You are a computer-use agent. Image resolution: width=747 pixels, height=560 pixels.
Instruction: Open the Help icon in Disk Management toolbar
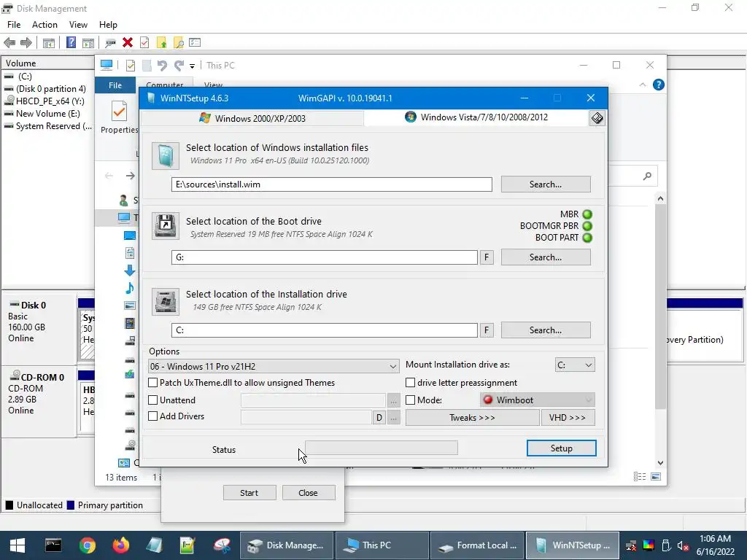tap(71, 42)
